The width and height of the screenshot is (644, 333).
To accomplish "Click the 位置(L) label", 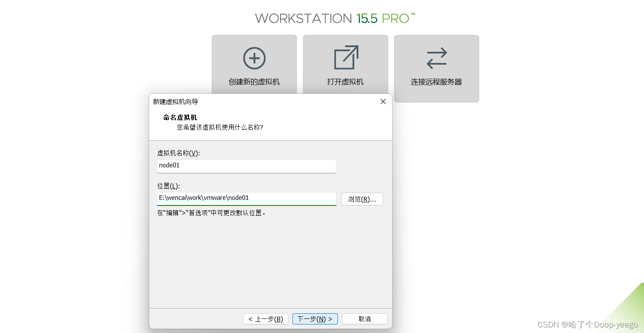I will click(168, 186).
